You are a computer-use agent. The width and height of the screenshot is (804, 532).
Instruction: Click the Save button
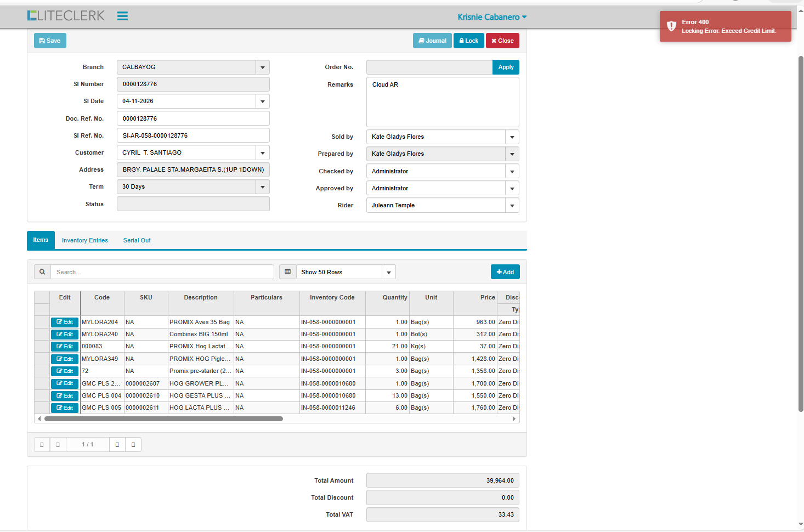click(x=50, y=41)
